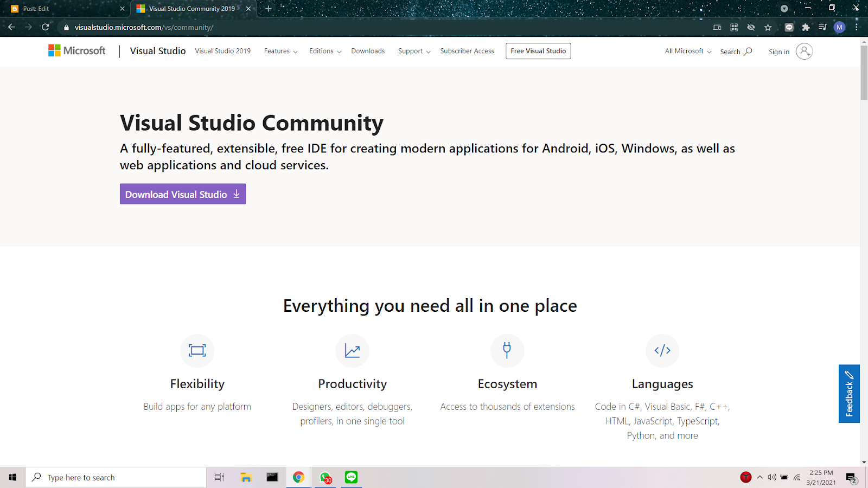The height and width of the screenshot is (488, 868).
Task: Open the Visual Studio 2019 nav item
Action: 223,51
